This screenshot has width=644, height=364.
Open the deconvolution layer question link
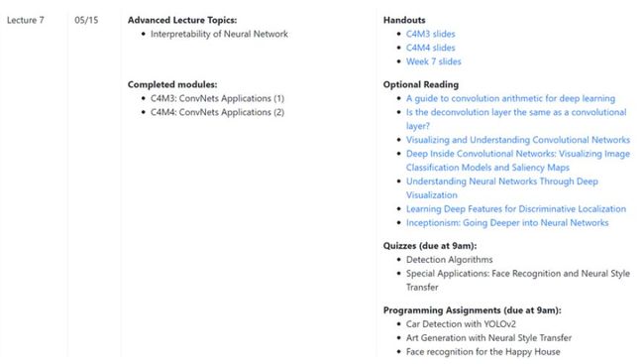516,119
